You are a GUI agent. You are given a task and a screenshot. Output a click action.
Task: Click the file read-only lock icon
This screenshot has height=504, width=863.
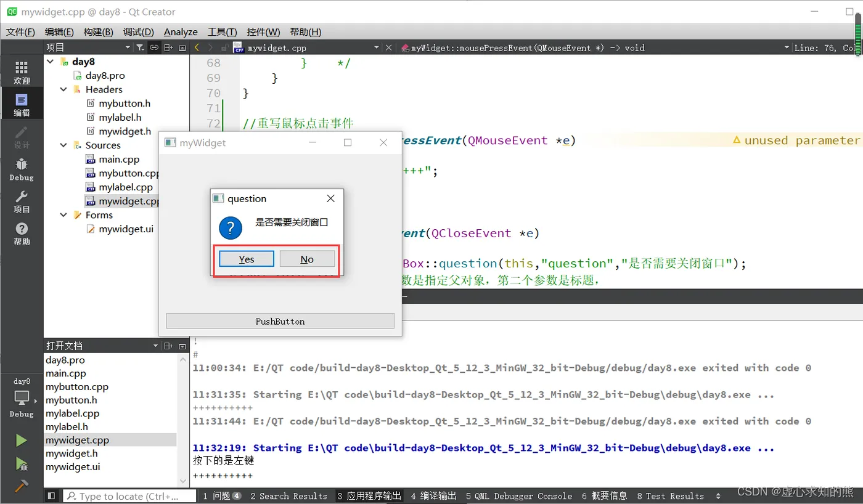pos(225,47)
